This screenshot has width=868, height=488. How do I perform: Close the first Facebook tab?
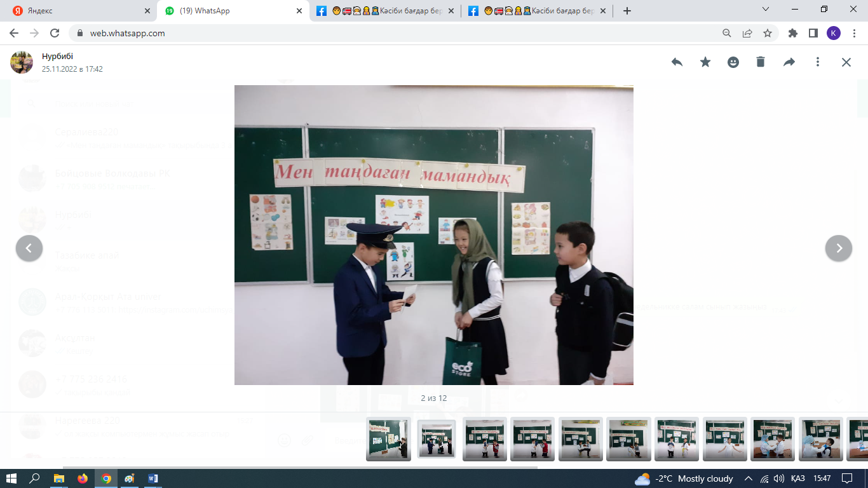452,11
